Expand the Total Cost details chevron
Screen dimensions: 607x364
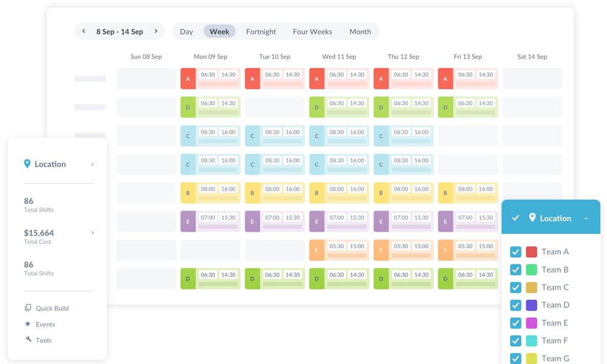[x=92, y=233]
